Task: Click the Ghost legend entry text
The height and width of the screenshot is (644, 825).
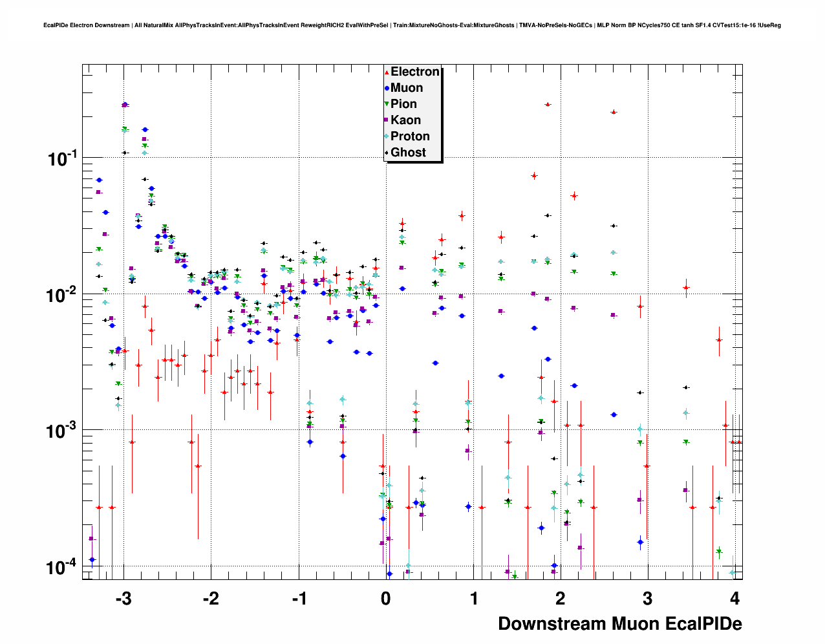Action: point(408,153)
